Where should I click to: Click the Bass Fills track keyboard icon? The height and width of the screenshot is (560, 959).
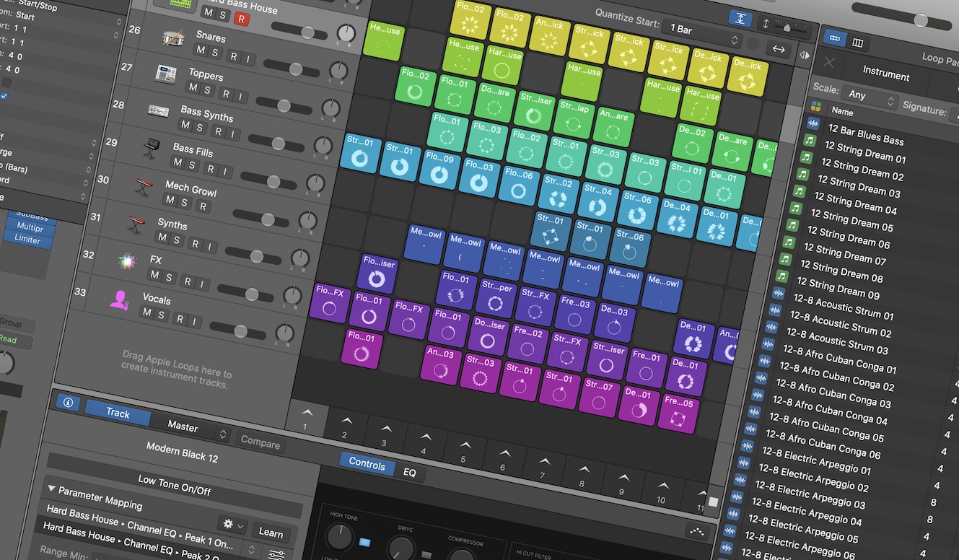151,149
